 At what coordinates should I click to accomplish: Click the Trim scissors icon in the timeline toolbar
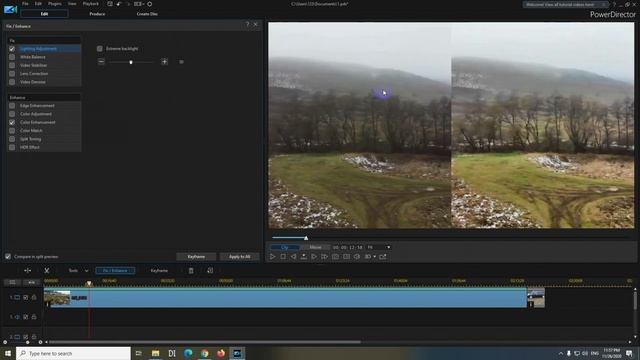click(x=47, y=271)
